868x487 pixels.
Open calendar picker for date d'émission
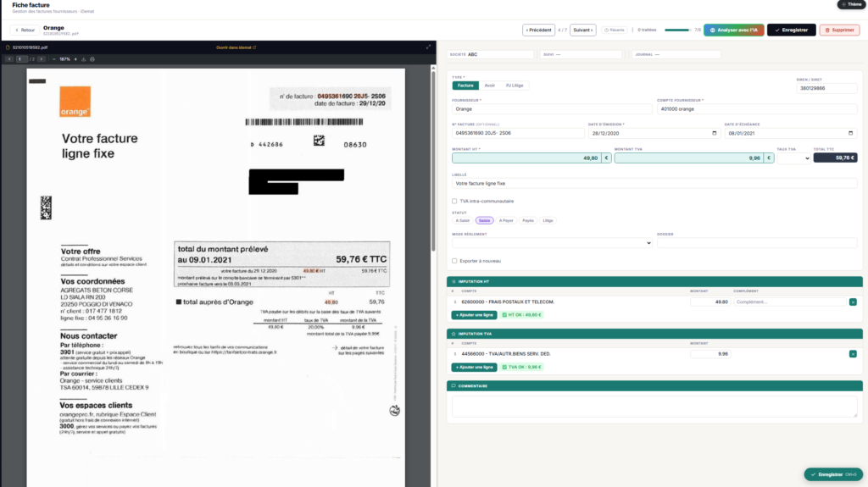tap(714, 133)
